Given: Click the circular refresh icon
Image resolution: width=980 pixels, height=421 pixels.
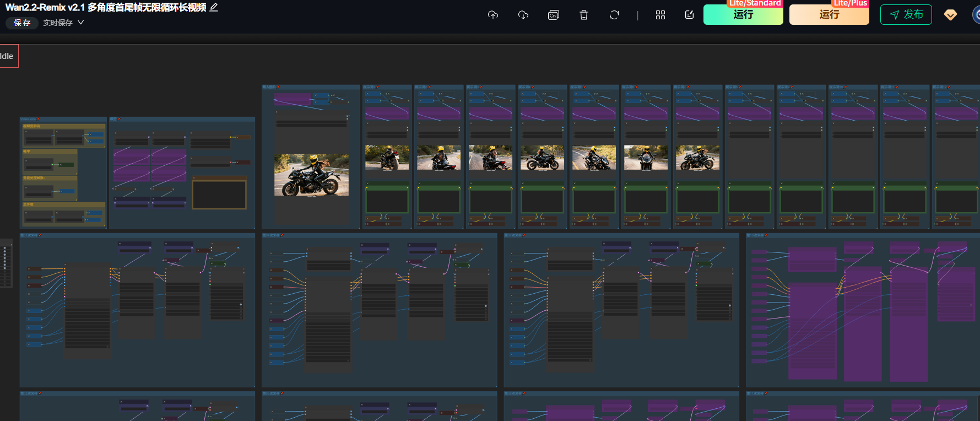Looking at the screenshot, I should (614, 15).
